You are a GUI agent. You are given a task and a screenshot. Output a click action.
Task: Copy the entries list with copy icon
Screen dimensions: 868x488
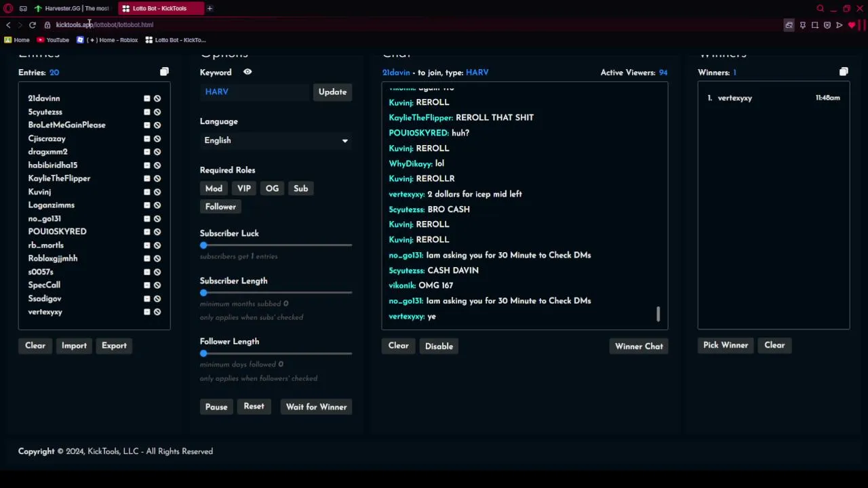(164, 72)
